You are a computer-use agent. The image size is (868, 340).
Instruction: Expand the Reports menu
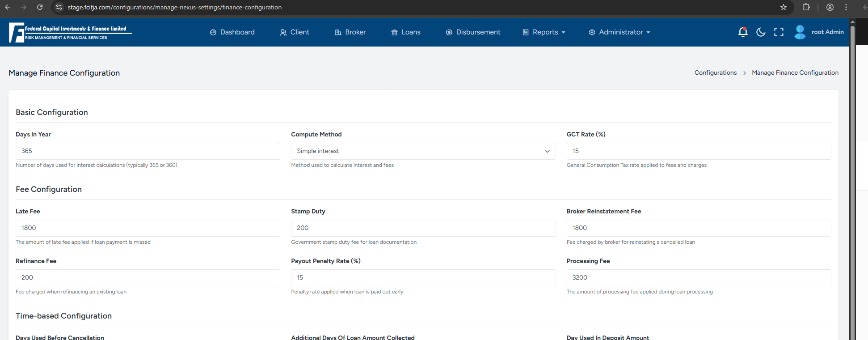click(544, 32)
